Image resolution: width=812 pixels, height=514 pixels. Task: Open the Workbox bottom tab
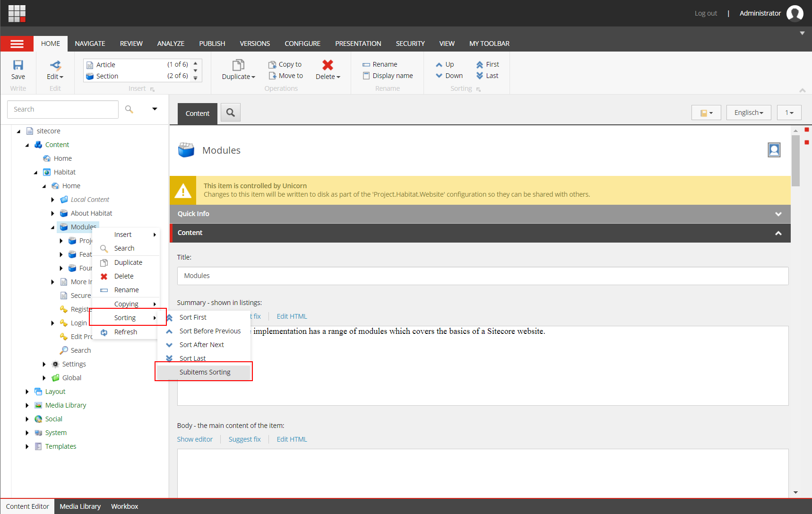point(124,506)
